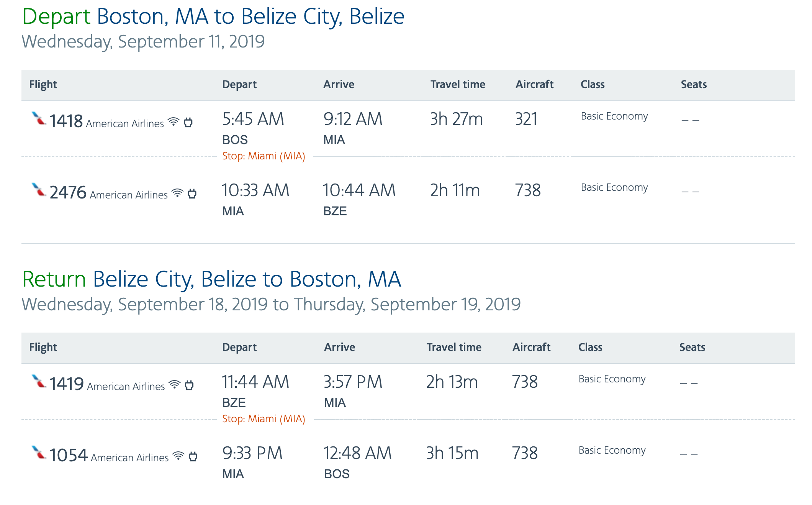Click the seats placeholder for flight 1418

[690, 120]
